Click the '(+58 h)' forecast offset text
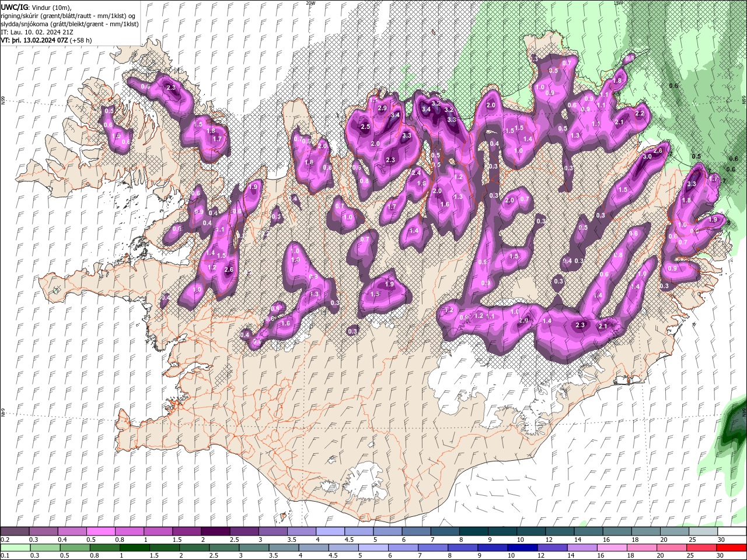 coord(81,40)
